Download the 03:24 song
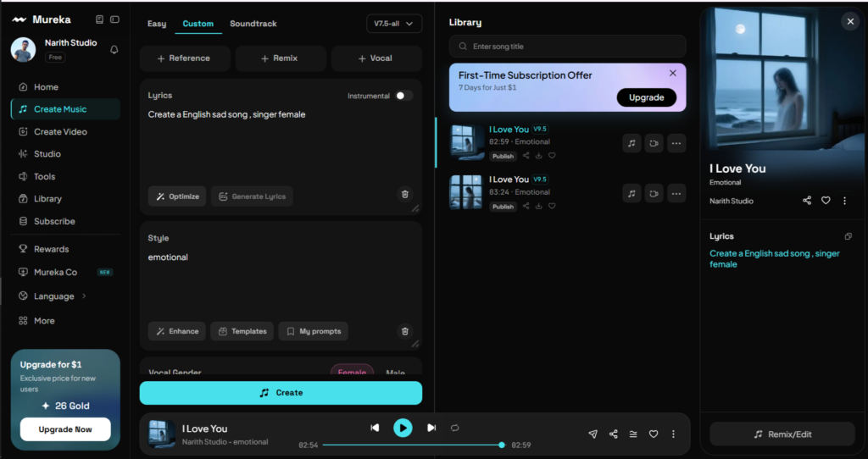Viewport: 868px width, 459px height. tap(538, 207)
